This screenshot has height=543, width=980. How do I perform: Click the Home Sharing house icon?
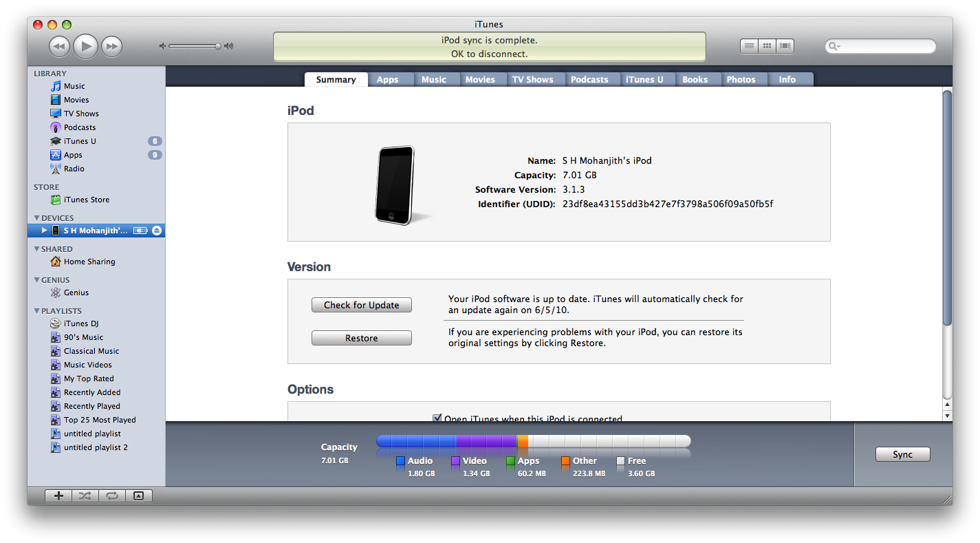[56, 262]
